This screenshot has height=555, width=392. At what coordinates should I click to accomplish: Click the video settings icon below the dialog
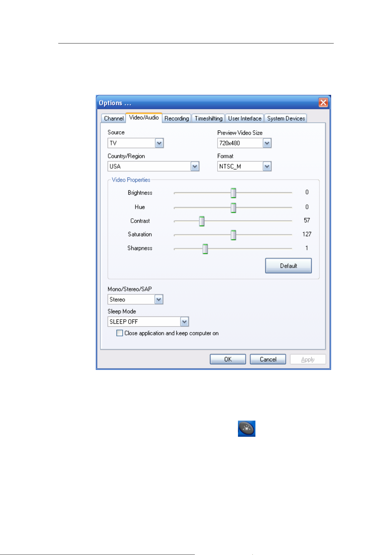click(x=247, y=429)
